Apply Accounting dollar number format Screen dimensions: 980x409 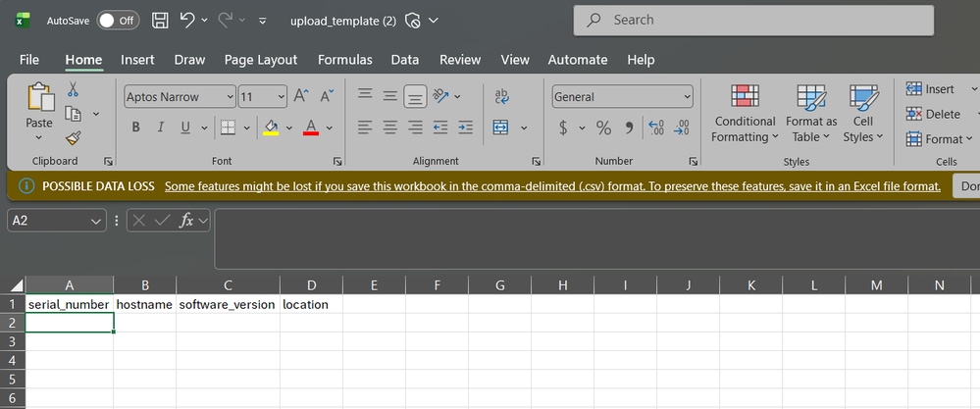pyautogui.click(x=563, y=128)
